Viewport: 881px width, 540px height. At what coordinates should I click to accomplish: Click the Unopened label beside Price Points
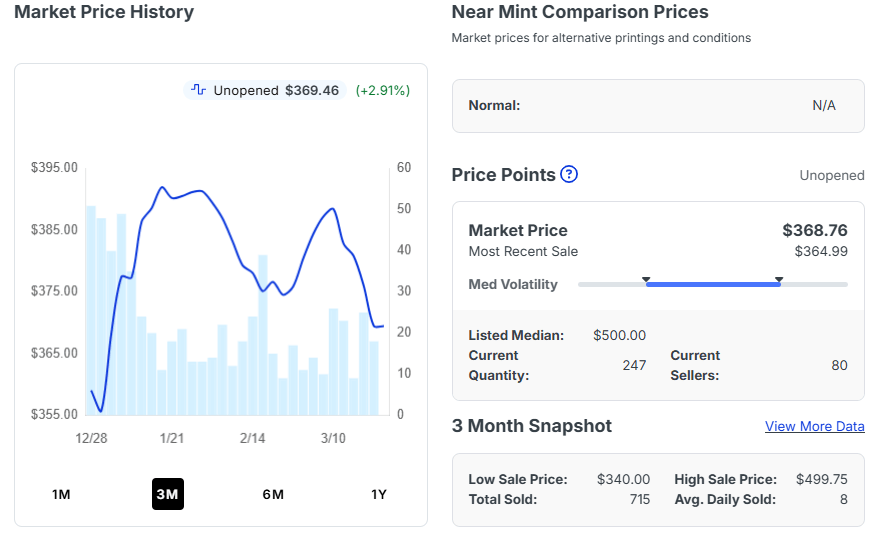[x=831, y=175]
